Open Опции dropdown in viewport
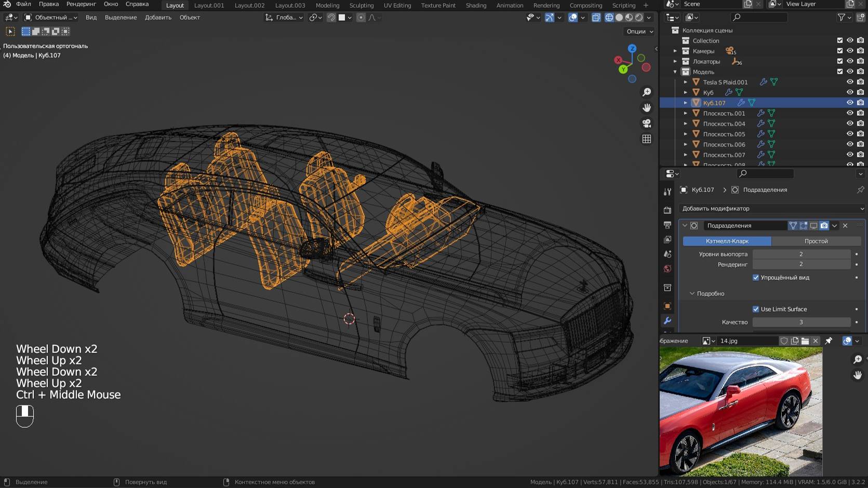This screenshot has width=868, height=488. coord(639,31)
